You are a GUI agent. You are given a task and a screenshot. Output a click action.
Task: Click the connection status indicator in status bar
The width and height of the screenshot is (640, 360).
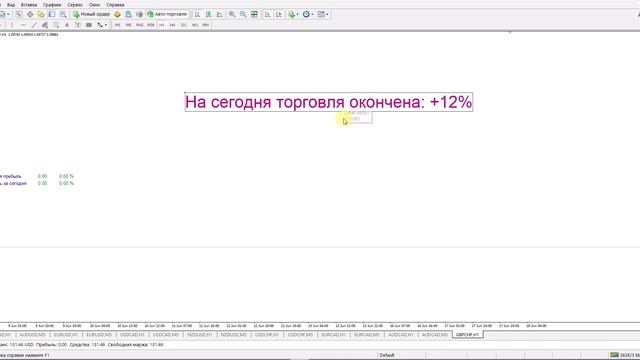click(624, 355)
